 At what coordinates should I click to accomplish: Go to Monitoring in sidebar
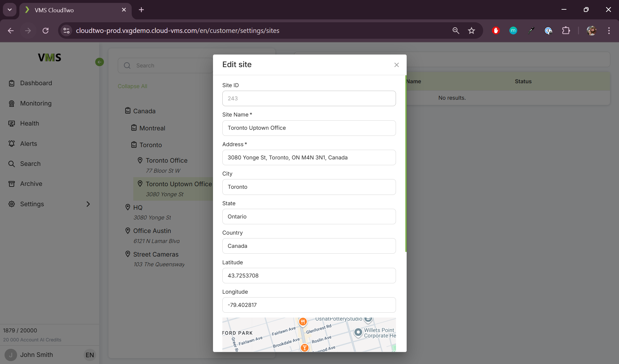pyautogui.click(x=36, y=103)
